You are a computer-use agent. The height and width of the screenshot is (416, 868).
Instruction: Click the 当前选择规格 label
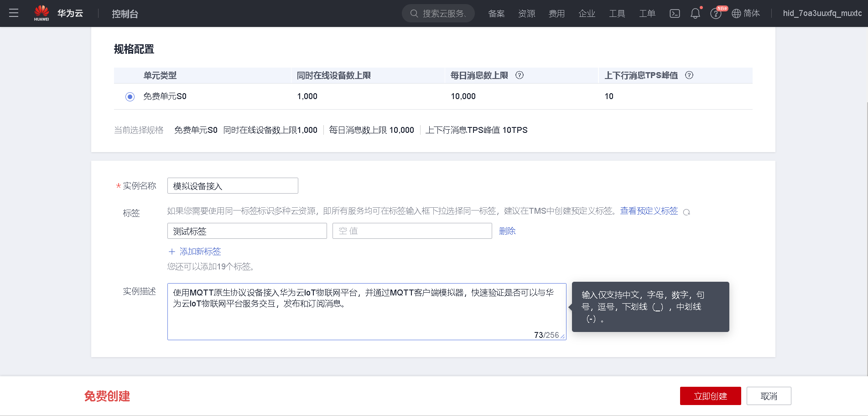(139, 130)
